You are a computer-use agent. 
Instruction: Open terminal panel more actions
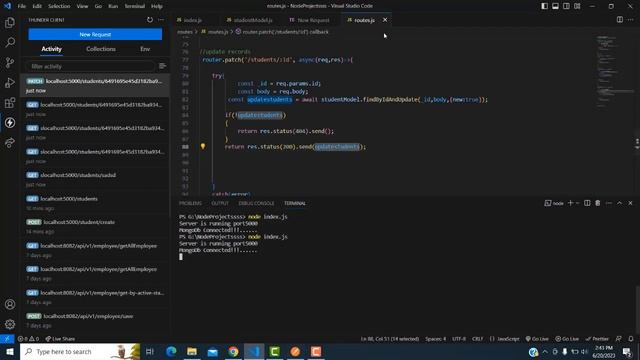609,203
